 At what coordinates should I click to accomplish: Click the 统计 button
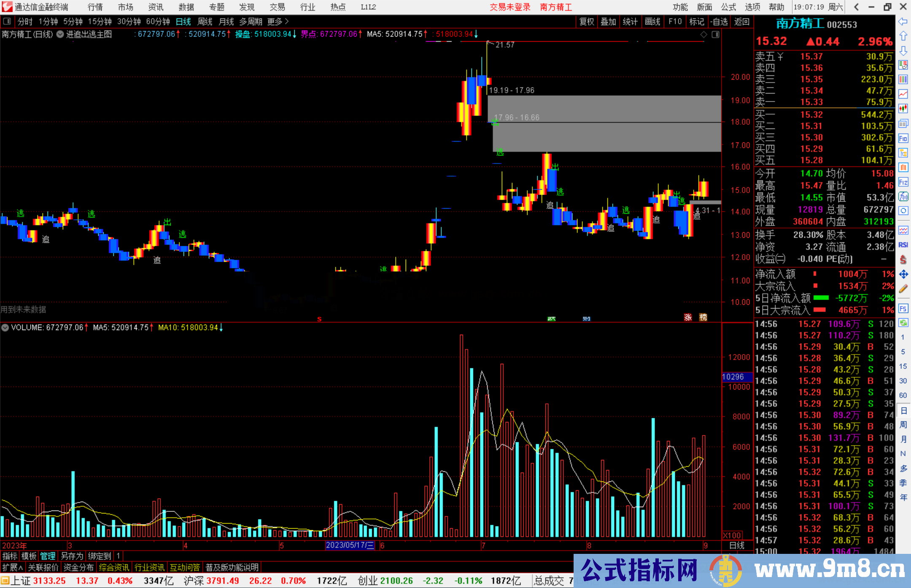[631, 21]
